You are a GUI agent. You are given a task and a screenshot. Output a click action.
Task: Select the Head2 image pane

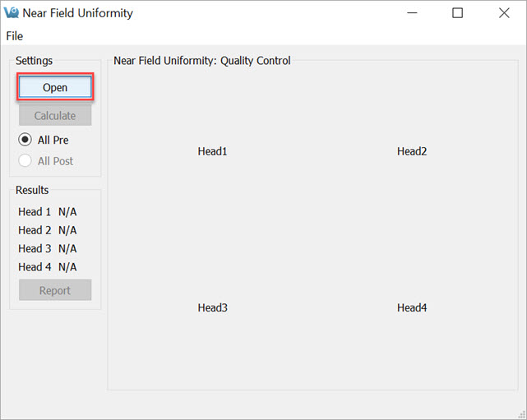tap(412, 151)
